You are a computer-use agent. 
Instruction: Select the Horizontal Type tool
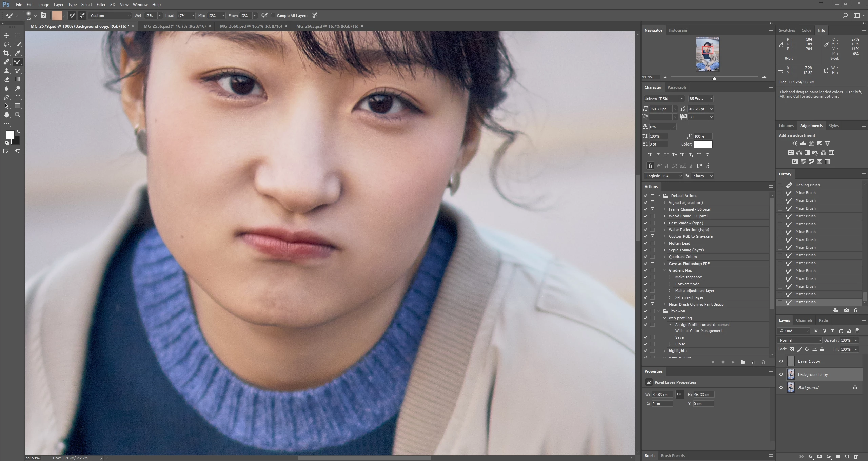pyautogui.click(x=18, y=97)
